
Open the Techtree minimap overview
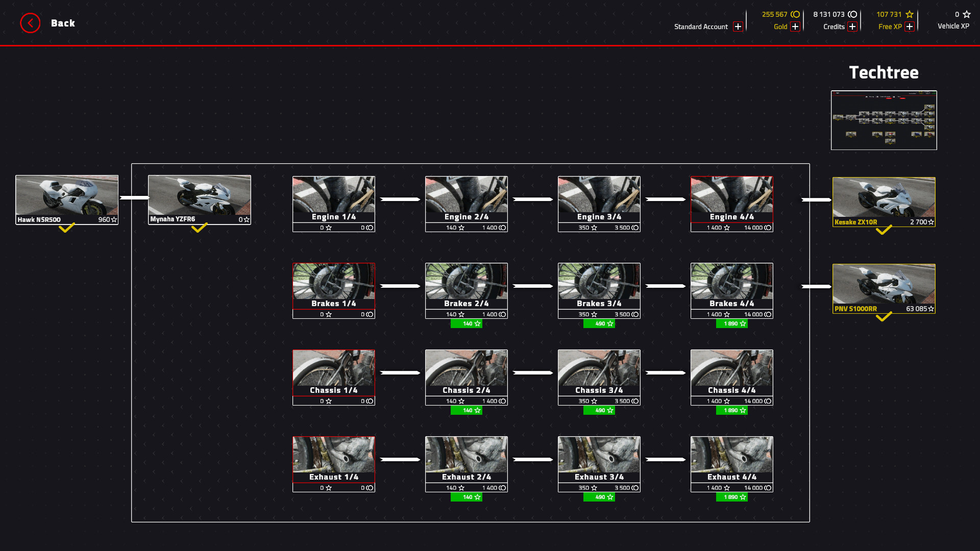(x=884, y=120)
